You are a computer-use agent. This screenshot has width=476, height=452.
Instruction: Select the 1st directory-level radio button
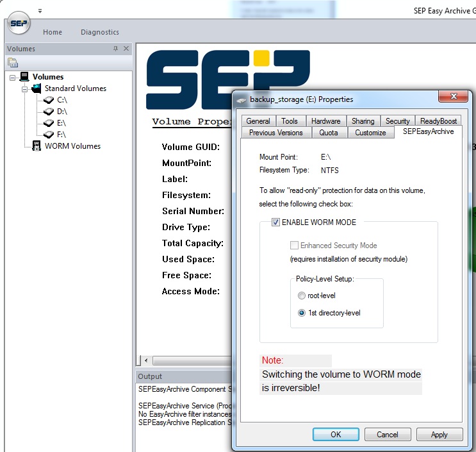302,313
